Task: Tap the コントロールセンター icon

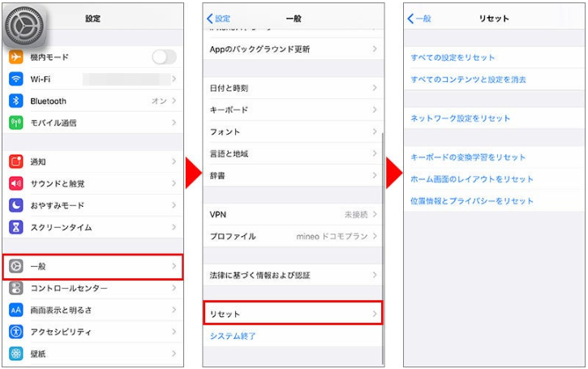Action: pos(15,288)
